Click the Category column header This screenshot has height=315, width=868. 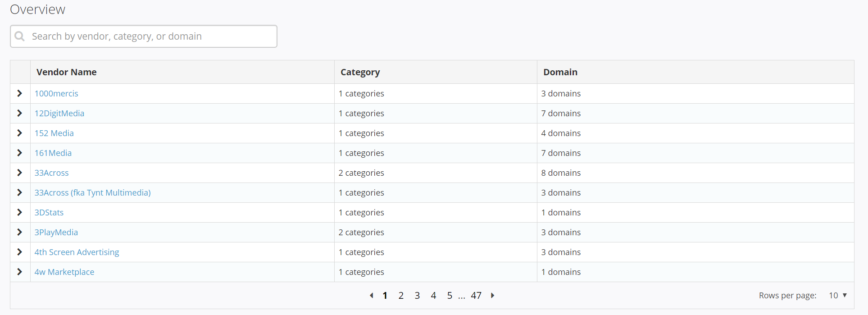(360, 72)
